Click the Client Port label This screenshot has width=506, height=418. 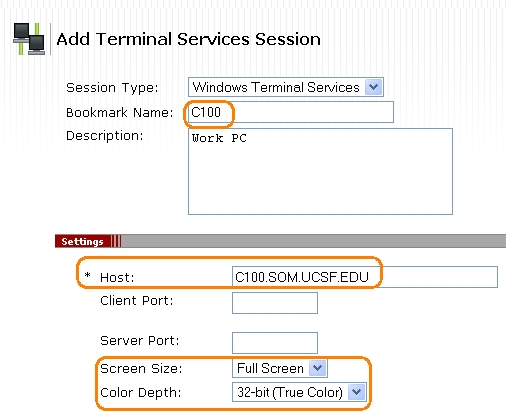(137, 301)
